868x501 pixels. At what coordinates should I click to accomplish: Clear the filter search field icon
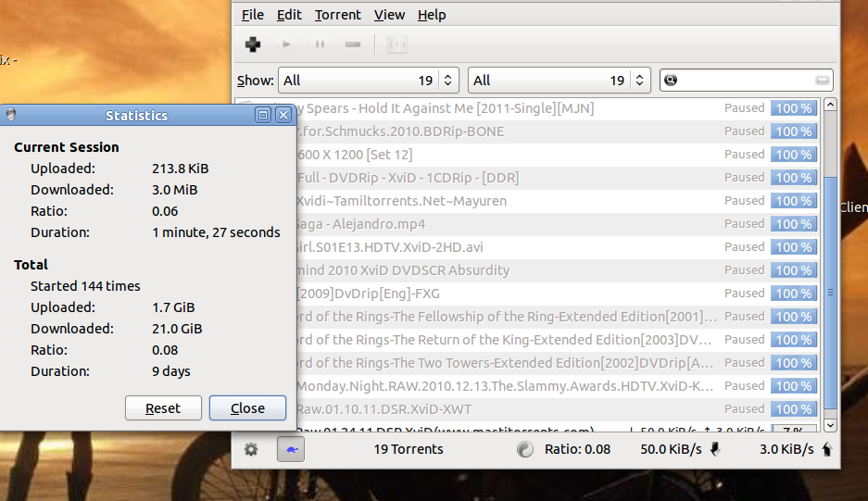[x=822, y=81]
